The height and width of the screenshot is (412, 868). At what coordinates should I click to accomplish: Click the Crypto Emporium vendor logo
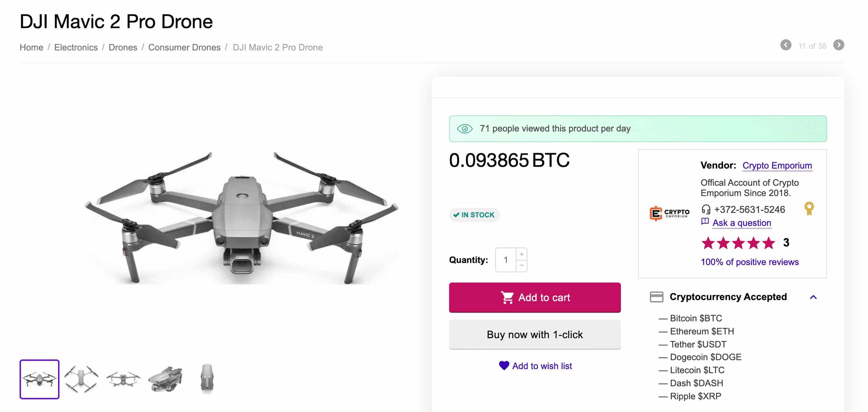click(669, 213)
